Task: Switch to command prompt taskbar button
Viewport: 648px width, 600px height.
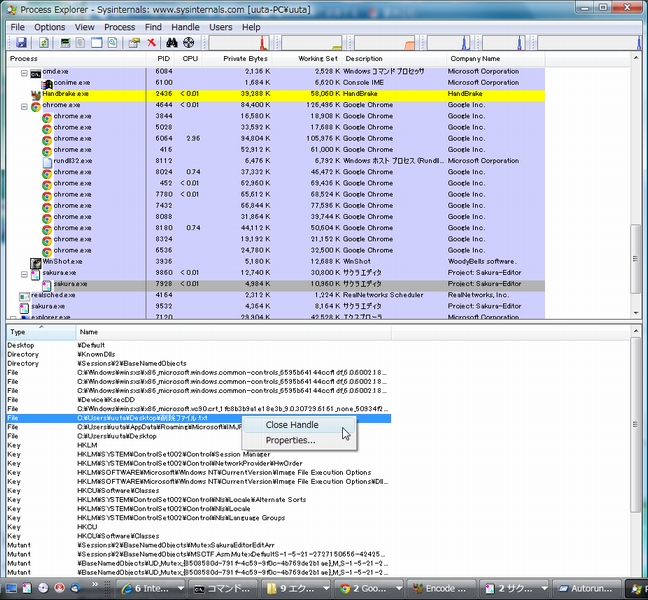Action: click(225, 588)
